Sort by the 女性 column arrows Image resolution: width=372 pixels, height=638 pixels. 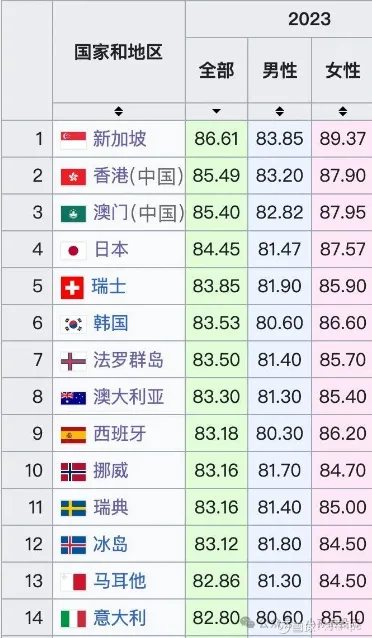tap(343, 111)
